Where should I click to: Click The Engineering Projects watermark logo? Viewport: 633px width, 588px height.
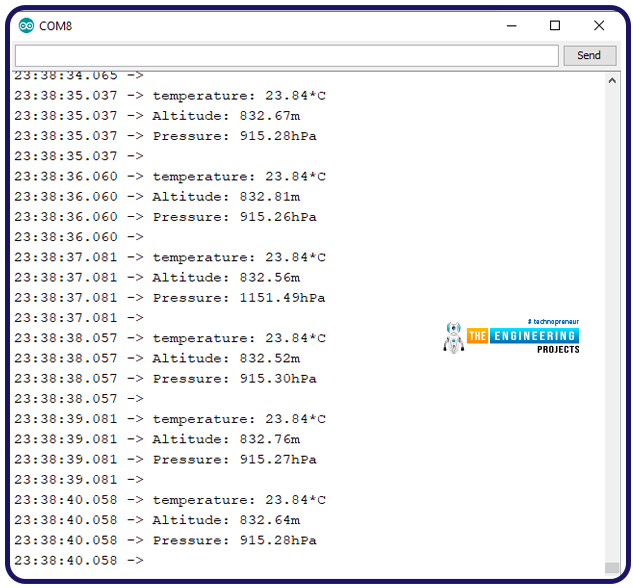[x=522, y=337]
